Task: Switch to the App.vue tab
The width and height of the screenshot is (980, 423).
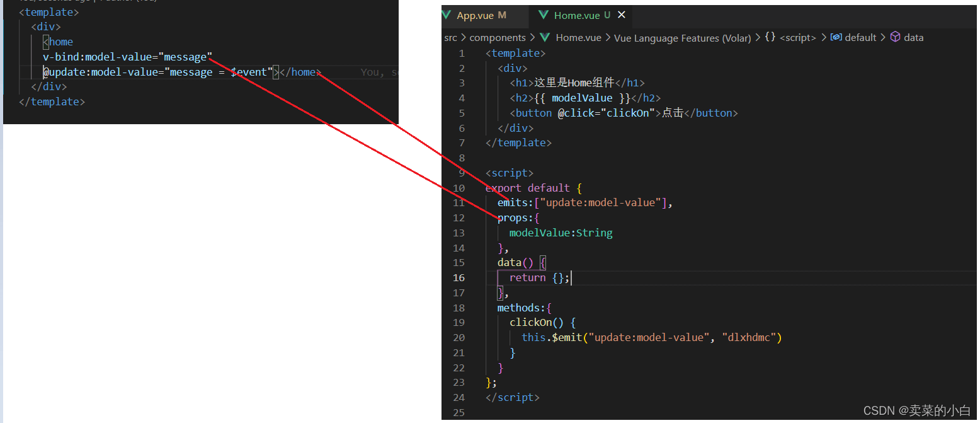Action: pyautogui.click(x=481, y=15)
